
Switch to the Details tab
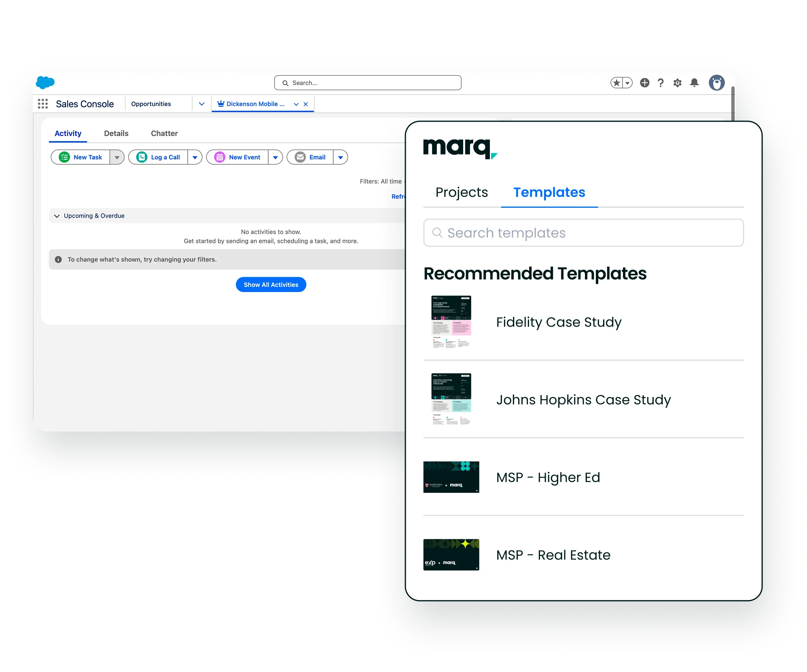(x=116, y=133)
